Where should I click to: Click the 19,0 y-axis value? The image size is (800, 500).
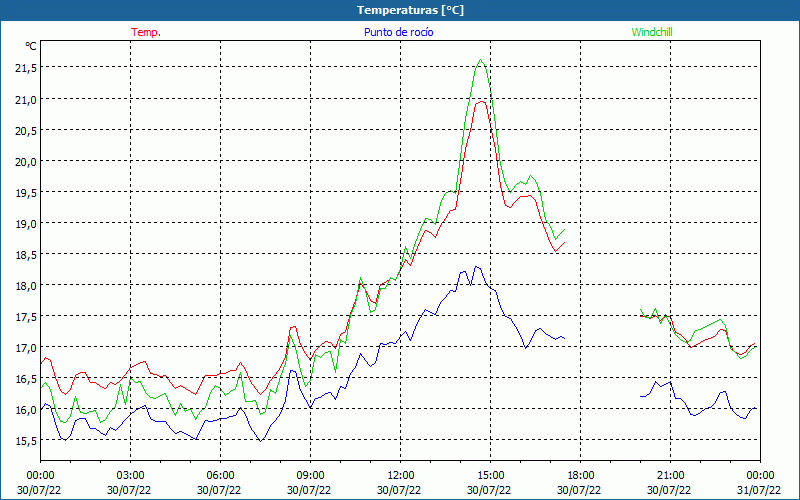click(x=25, y=223)
